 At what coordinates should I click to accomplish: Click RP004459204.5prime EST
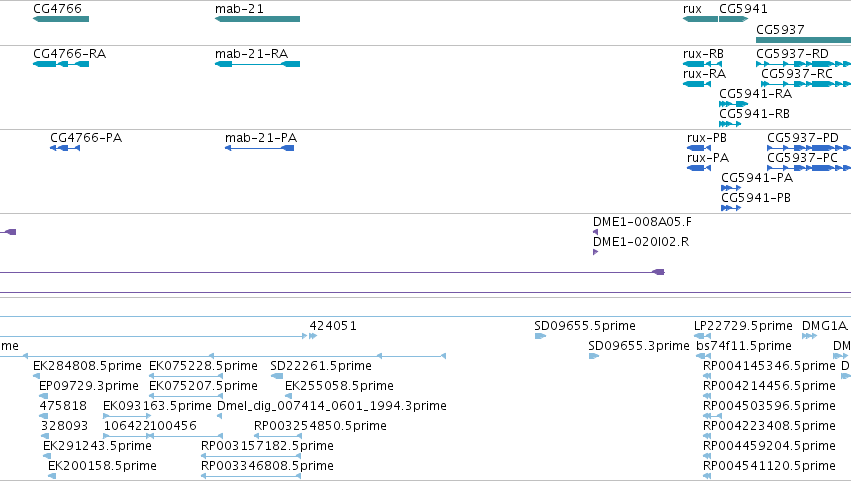tap(707, 457)
